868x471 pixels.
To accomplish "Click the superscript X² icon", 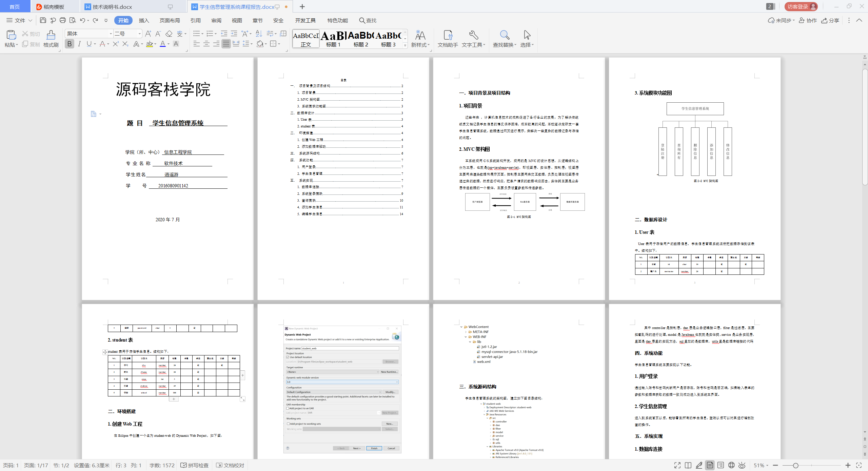I will (116, 44).
